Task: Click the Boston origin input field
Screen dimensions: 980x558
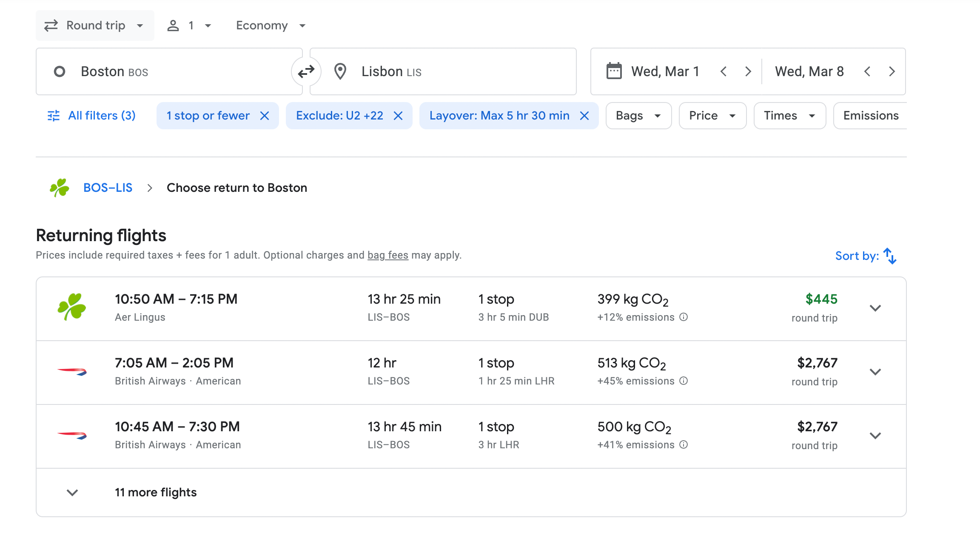Action: pos(169,71)
